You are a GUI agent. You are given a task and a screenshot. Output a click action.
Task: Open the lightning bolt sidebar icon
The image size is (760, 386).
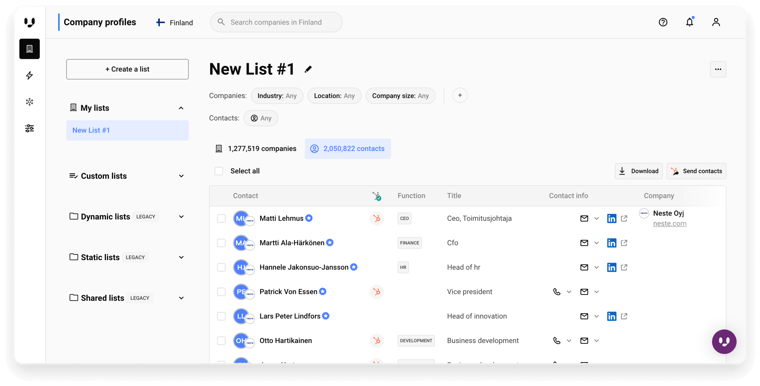[30, 75]
